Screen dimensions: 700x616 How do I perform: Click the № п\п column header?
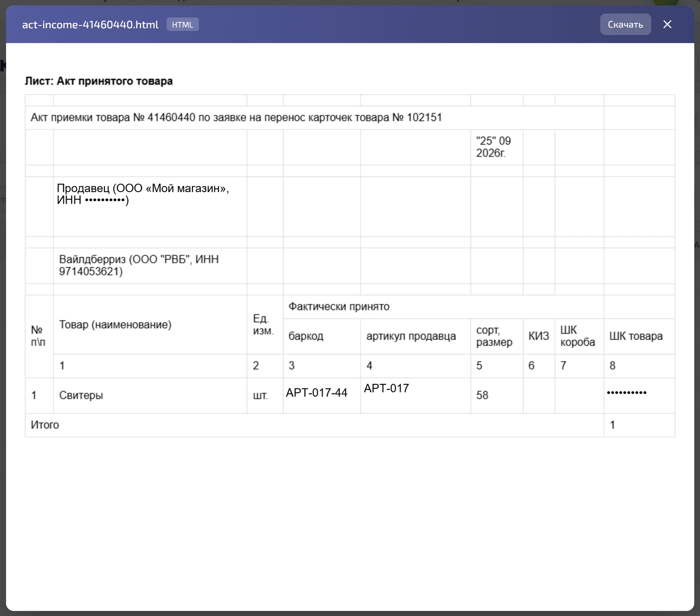click(39, 336)
